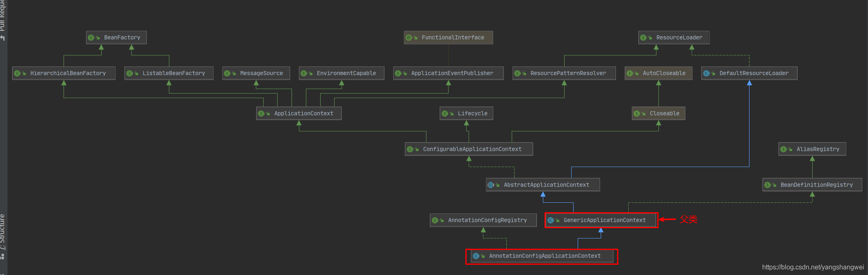Click the interface icon on Lifecycle node
Screen dimensions: 868x275
(445, 114)
